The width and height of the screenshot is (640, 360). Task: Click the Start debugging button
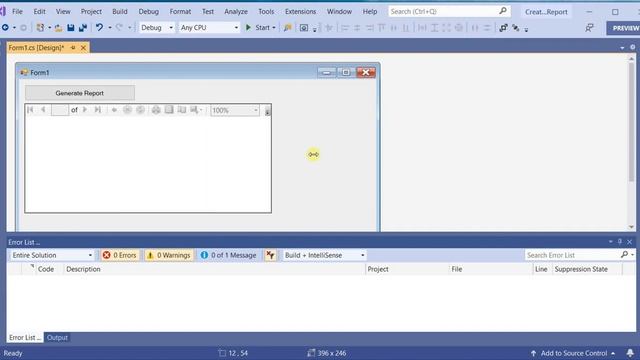(260, 28)
